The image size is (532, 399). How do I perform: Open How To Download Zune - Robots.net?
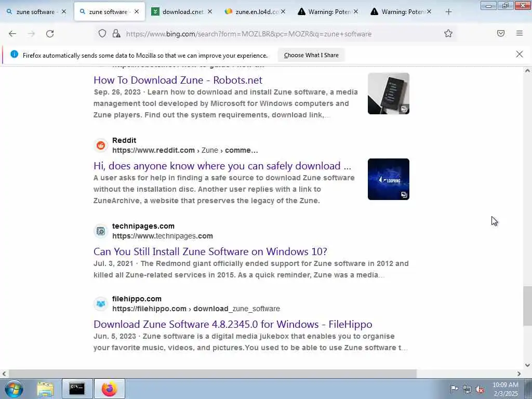coord(178,80)
